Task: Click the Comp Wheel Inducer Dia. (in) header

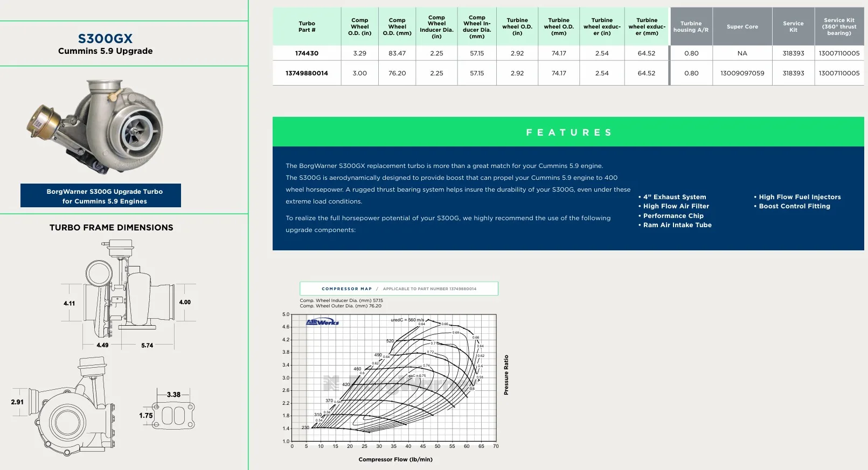Action: (x=436, y=27)
